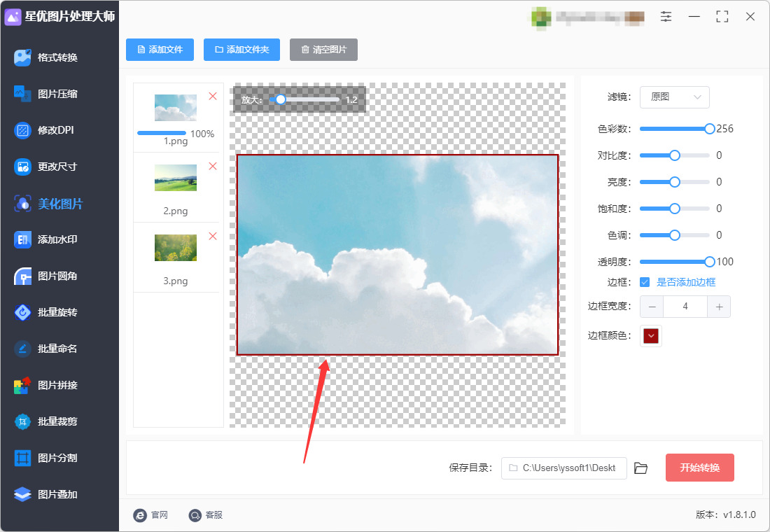Clear all images with 清空图片
This screenshot has width=770, height=532.
coord(323,50)
